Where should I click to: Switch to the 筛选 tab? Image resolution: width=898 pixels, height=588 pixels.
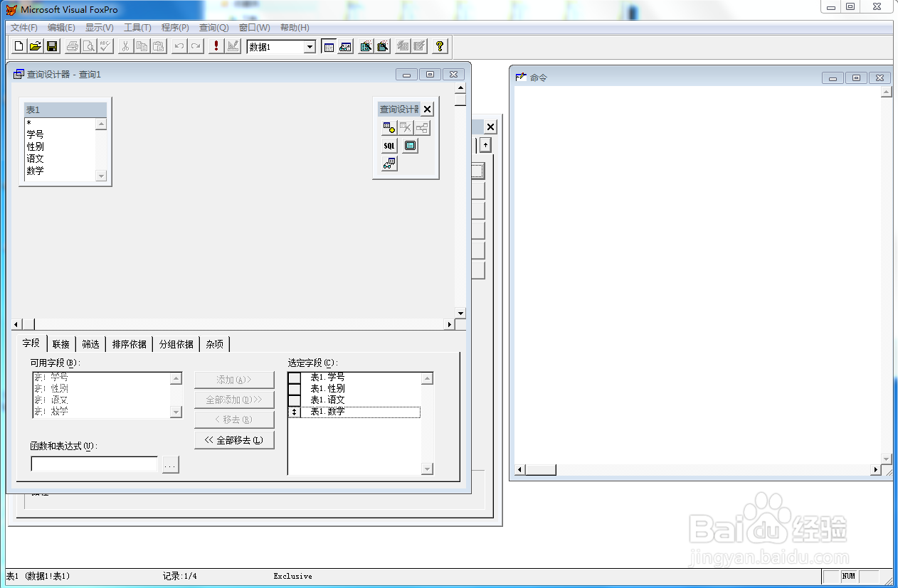[91, 344]
